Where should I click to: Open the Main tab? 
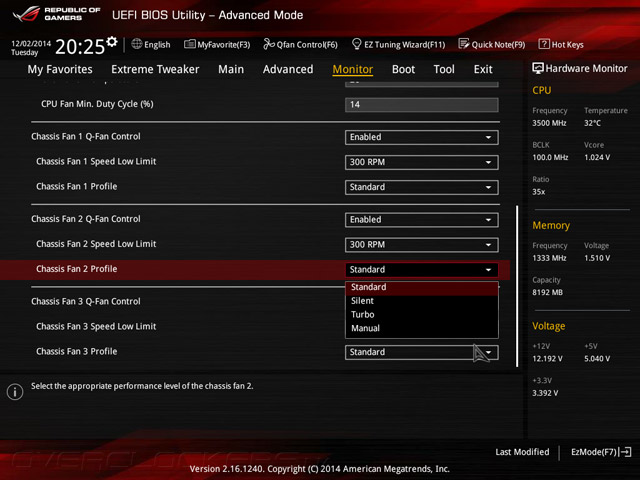tap(231, 69)
